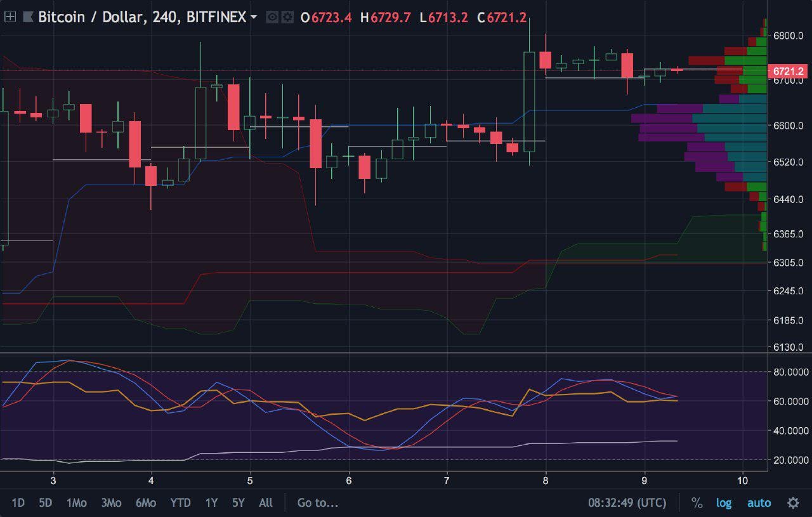Click the open value O6723.4

(x=325, y=18)
